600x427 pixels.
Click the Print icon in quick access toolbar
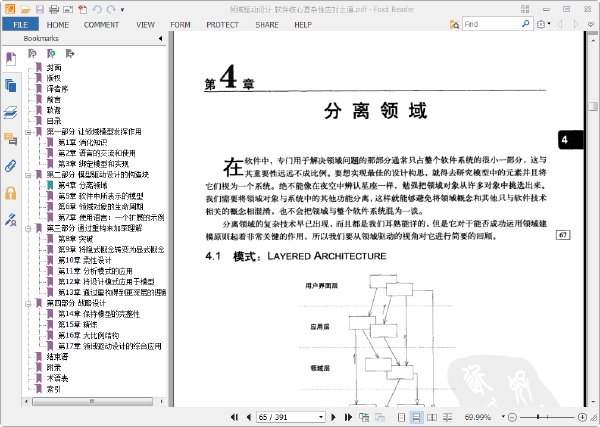54,9
